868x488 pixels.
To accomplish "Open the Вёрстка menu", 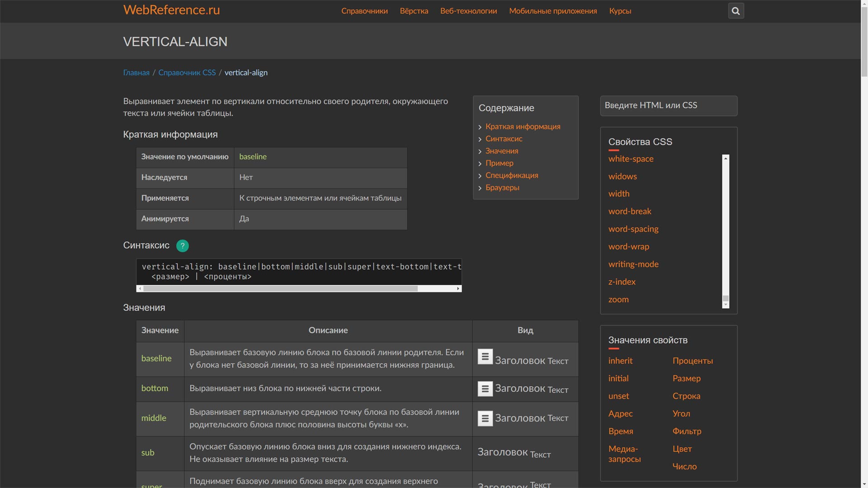I will pyautogui.click(x=414, y=11).
